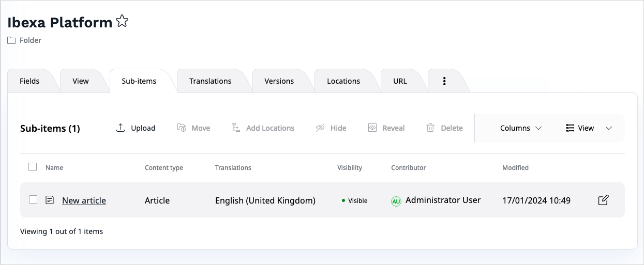Click the Delete trash icon
The image size is (644, 265).
point(430,128)
